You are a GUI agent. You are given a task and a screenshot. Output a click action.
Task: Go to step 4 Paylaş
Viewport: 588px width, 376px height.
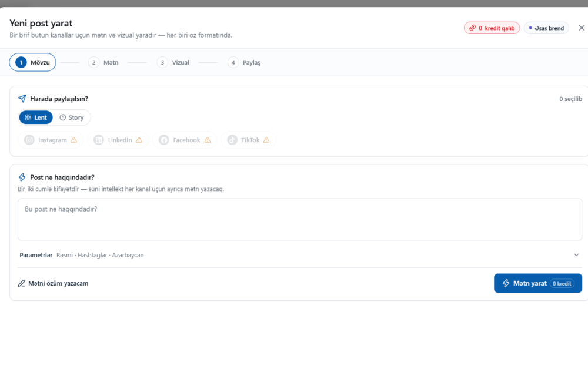pyautogui.click(x=244, y=62)
